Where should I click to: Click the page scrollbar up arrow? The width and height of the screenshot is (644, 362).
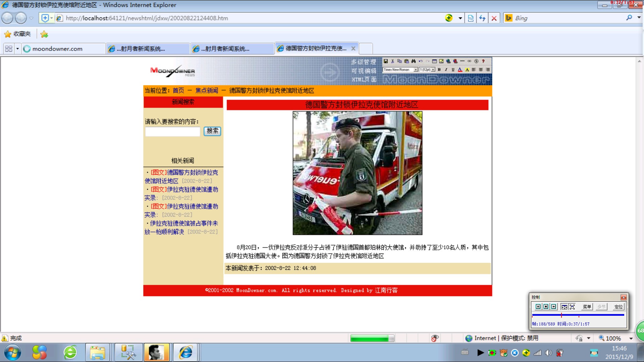pyautogui.click(x=640, y=61)
